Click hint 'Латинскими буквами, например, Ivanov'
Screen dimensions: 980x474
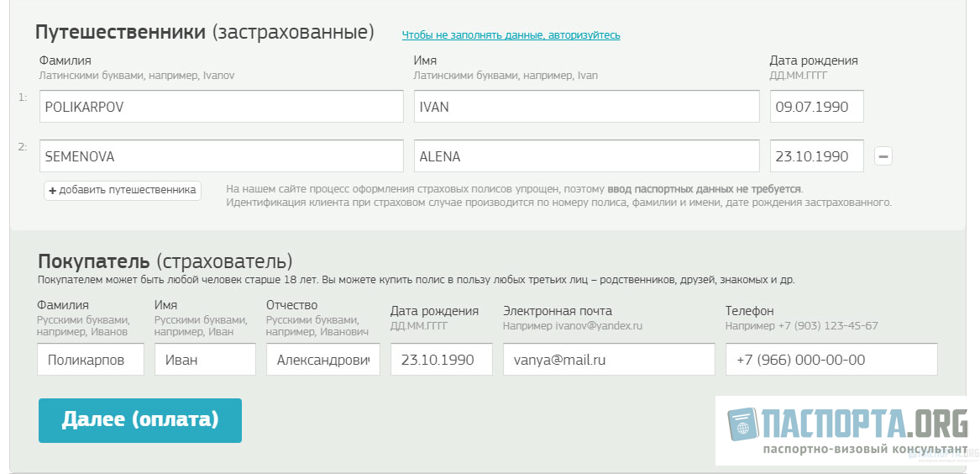coord(137,76)
